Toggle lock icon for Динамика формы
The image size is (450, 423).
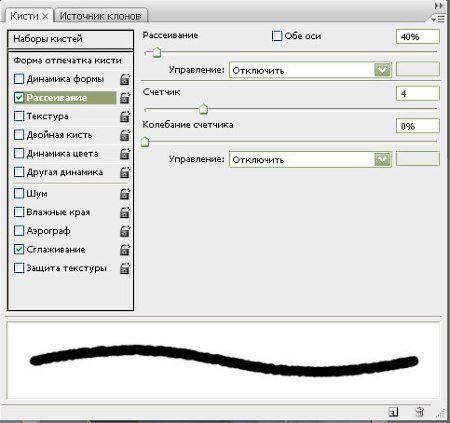click(x=125, y=79)
